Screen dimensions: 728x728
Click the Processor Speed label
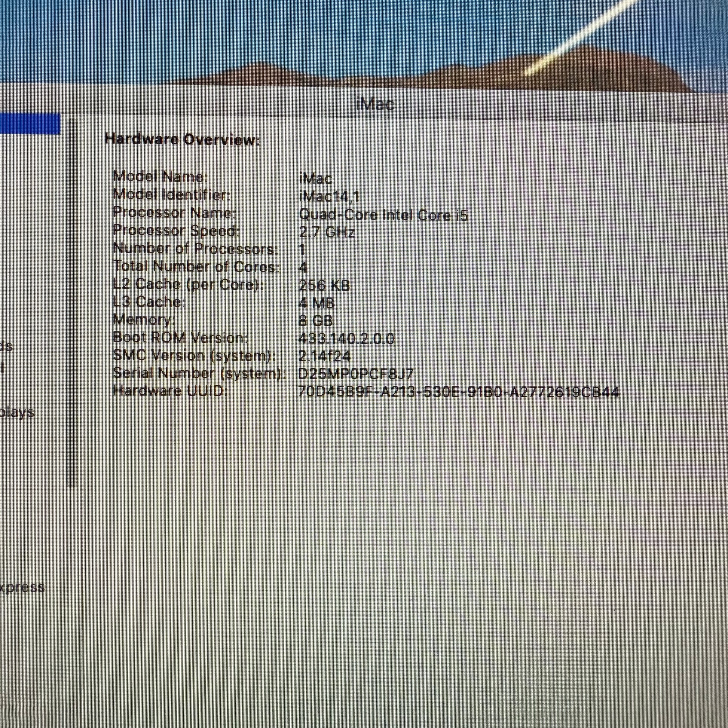point(176,230)
